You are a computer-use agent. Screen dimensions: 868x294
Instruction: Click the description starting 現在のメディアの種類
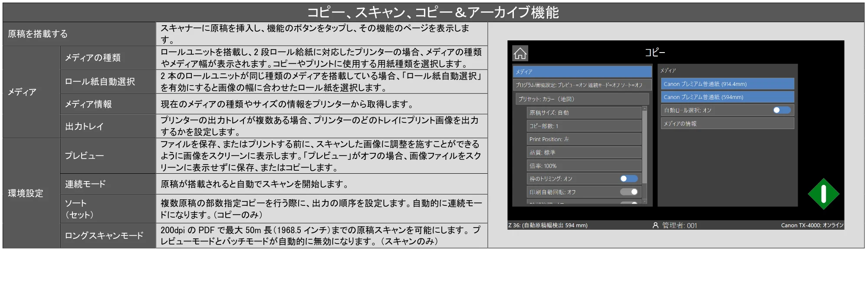point(322,104)
